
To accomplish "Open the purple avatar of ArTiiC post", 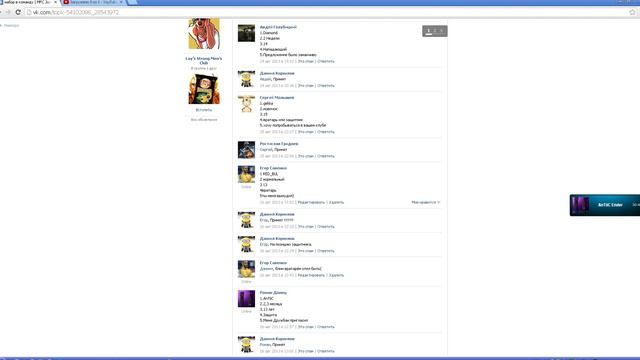I will click(x=246, y=299).
